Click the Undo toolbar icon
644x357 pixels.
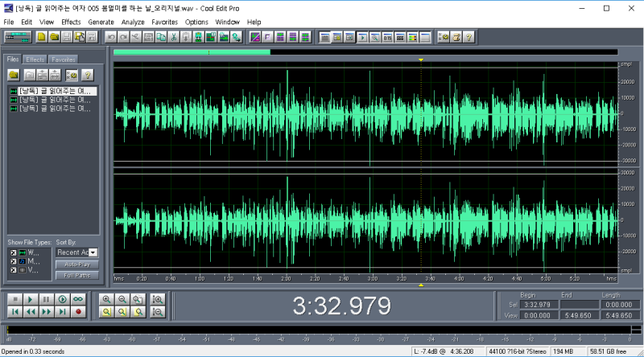coord(110,37)
